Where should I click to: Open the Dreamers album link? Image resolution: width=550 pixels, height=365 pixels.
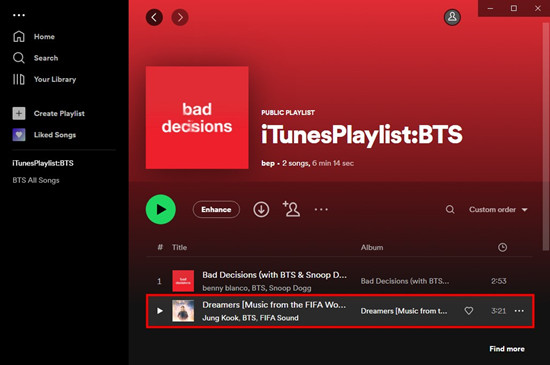(x=404, y=311)
